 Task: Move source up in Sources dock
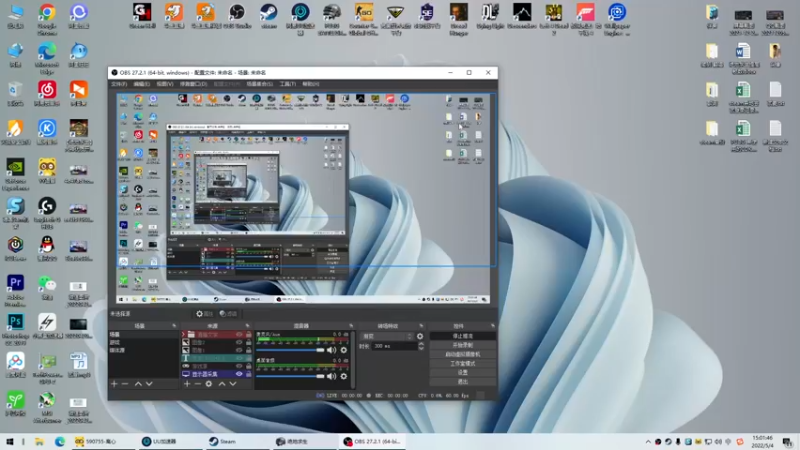222,384
